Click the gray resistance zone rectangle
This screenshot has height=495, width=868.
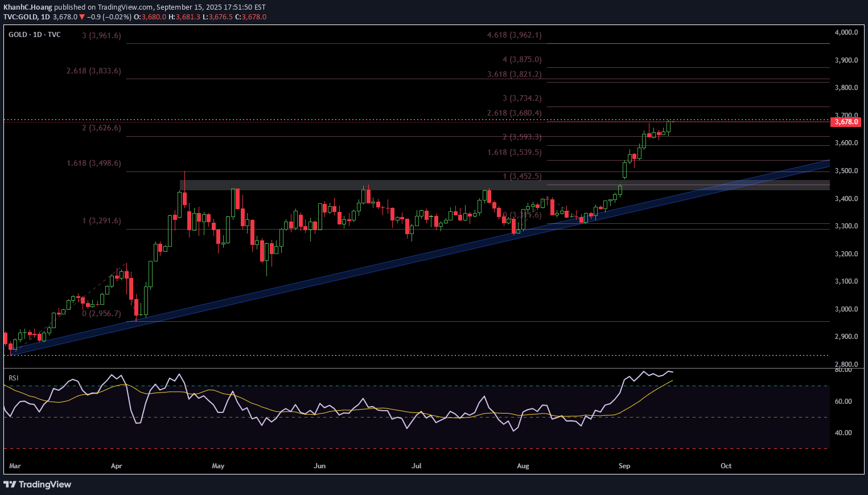pos(398,185)
